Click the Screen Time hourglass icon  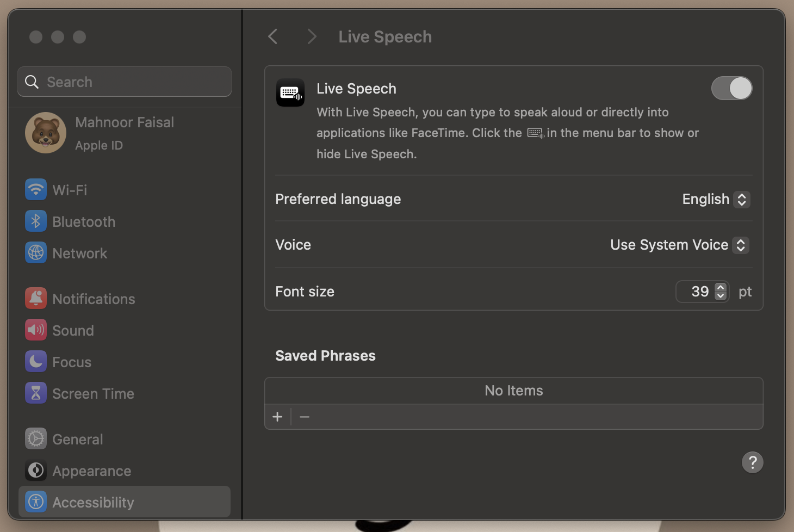click(35, 393)
